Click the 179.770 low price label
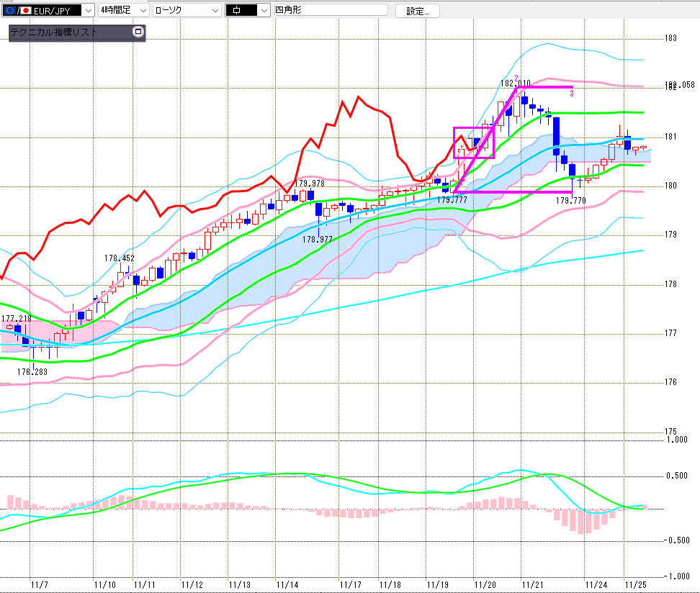This screenshot has height=593, width=700. 570,201
